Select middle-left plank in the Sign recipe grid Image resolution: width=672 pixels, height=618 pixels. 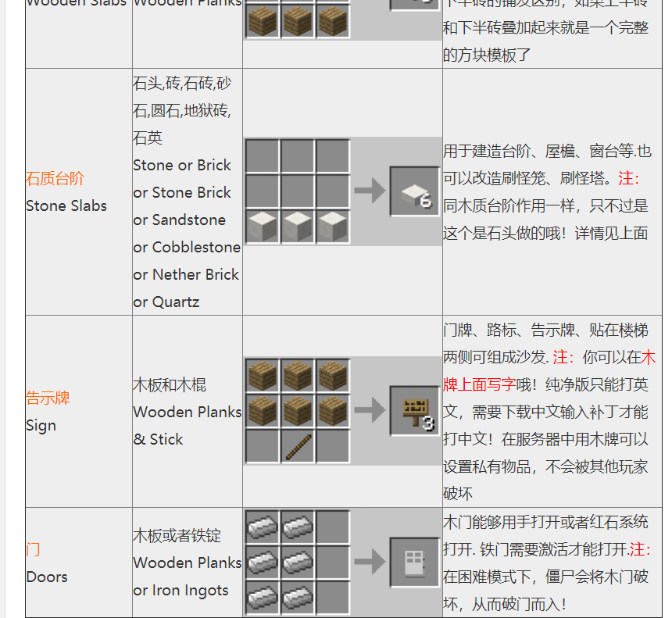click(x=263, y=411)
